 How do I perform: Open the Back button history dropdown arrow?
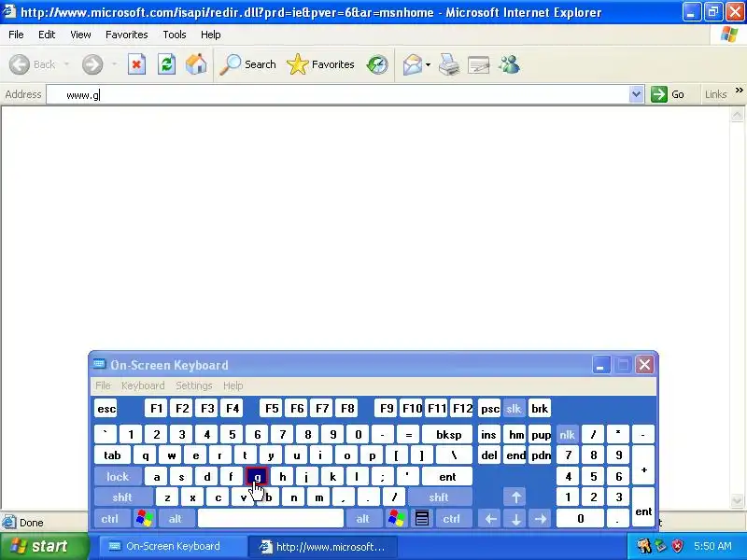[x=66, y=64]
